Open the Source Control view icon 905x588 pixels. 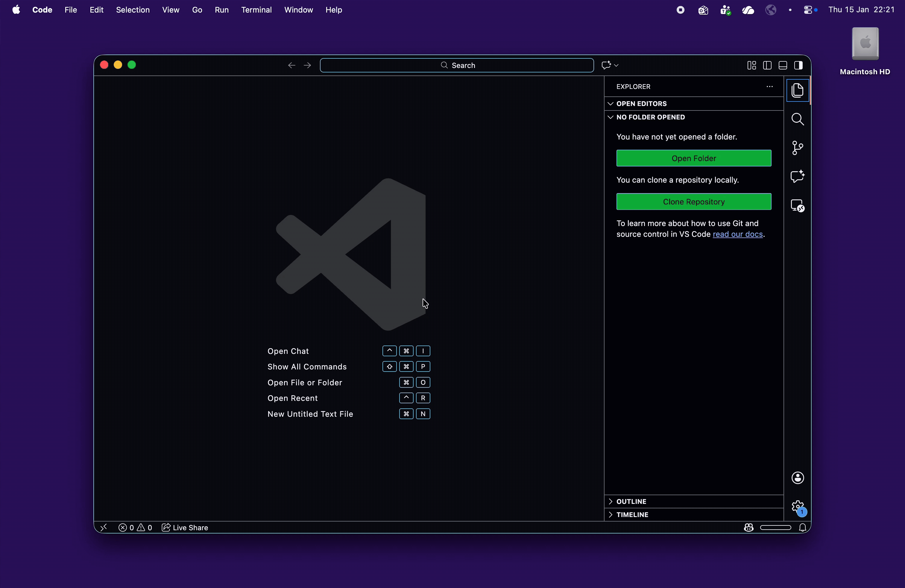click(797, 148)
